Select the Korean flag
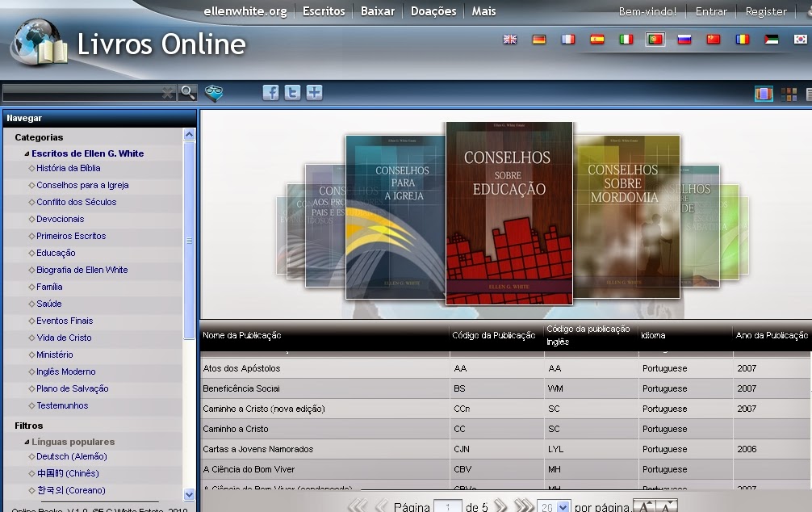 [800, 40]
